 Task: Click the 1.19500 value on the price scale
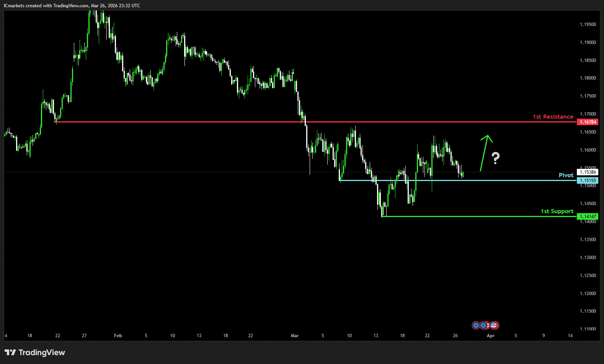pyautogui.click(x=588, y=24)
